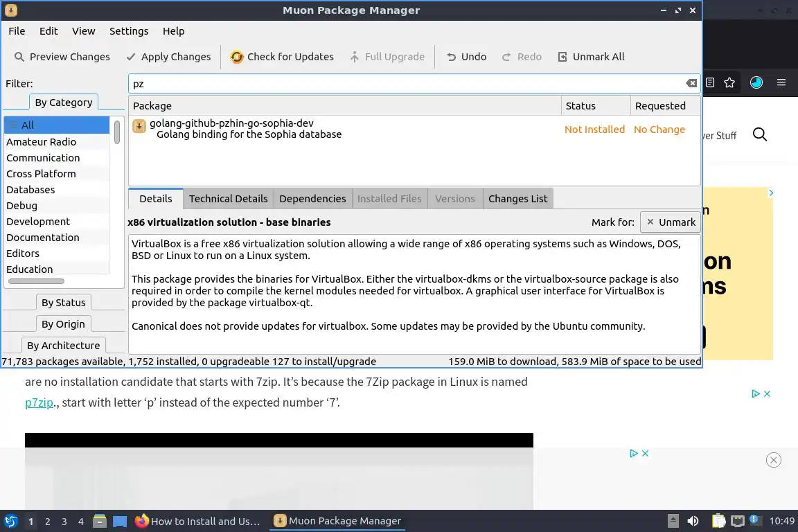
Task: Sort by the Status column header
Action: point(596,106)
